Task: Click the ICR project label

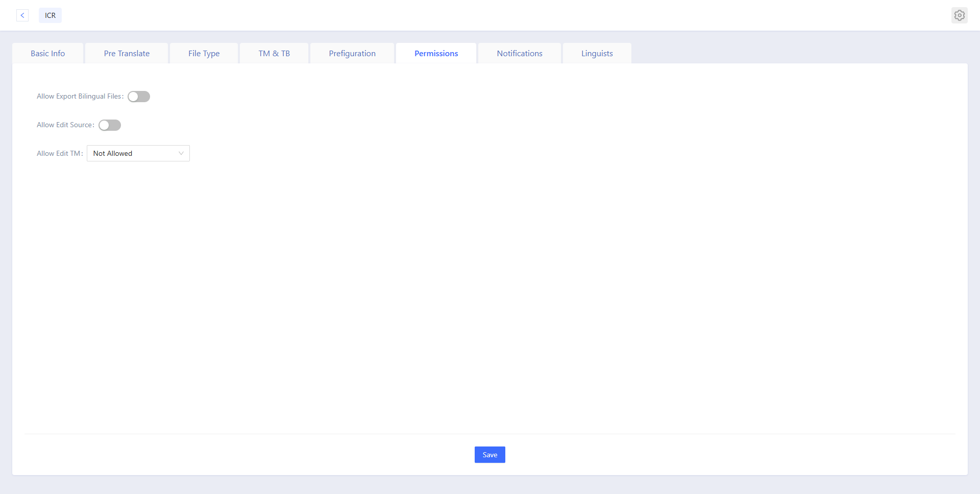Action: coord(50,15)
